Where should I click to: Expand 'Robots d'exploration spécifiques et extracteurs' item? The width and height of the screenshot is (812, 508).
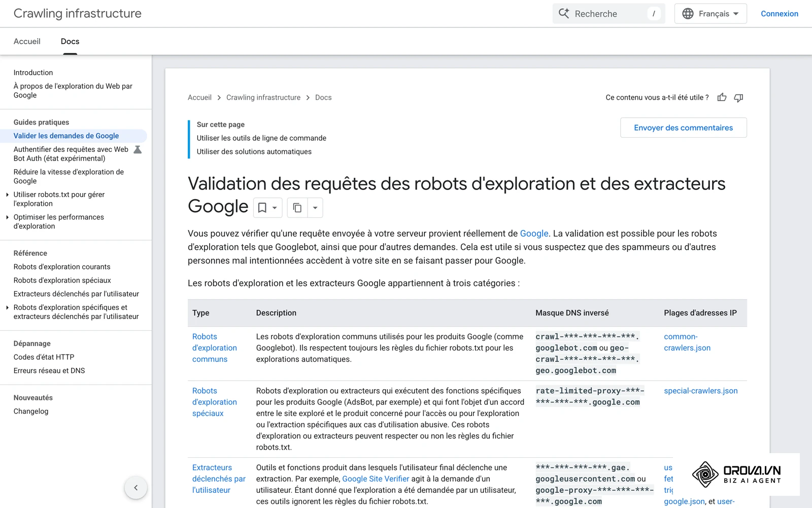pyautogui.click(x=7, y=307)
